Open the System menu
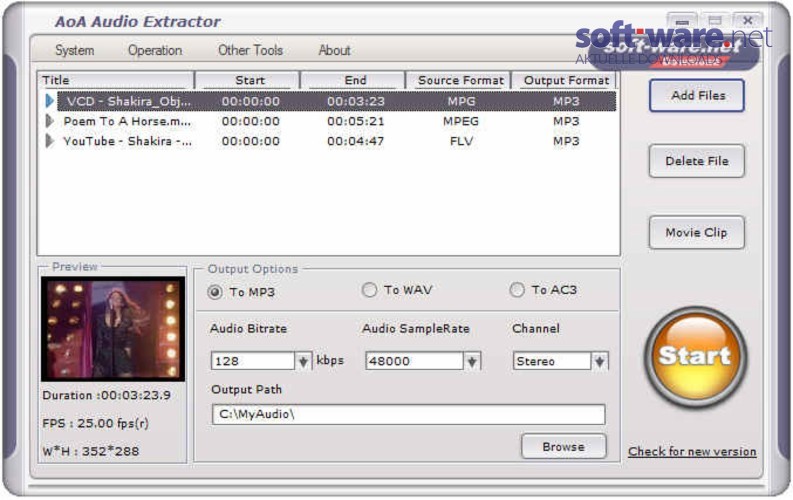The height and width of the screenshot is (500, 793). click(x=74, y=51)
